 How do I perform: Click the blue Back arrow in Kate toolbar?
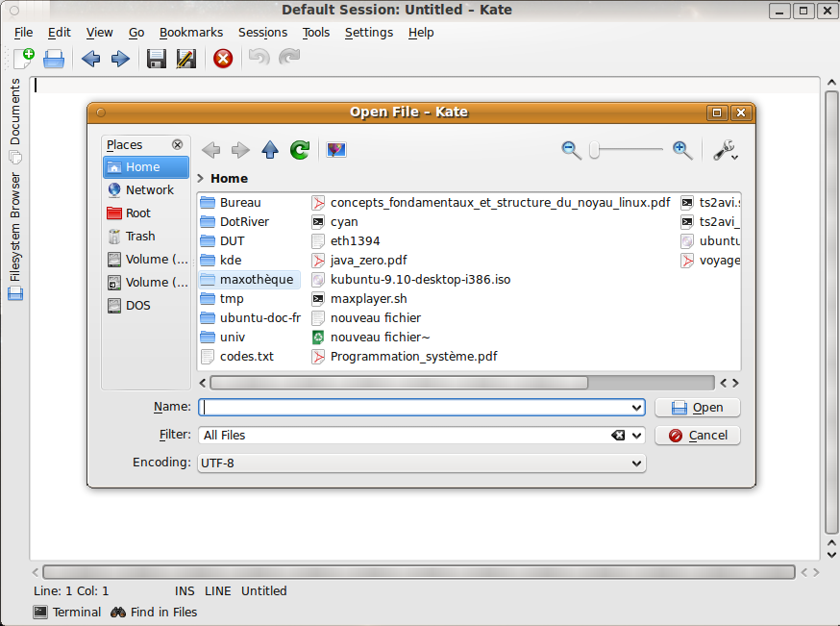[x=90, y=59]
